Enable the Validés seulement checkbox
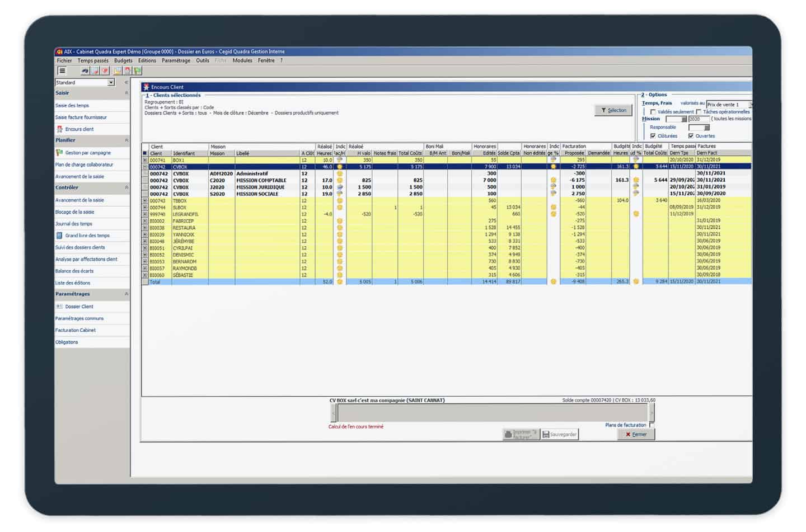Image resolution: width=806 pixels, height=532 pixels. 653,112
